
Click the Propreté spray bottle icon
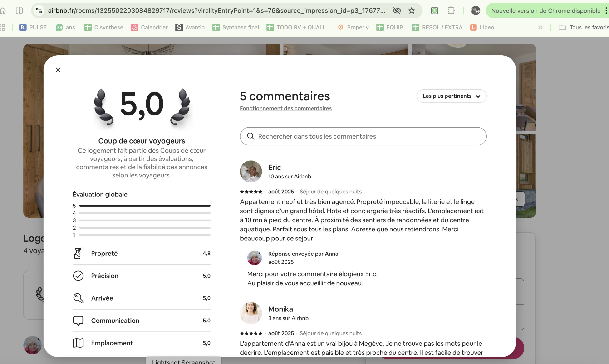pos(78,253)
